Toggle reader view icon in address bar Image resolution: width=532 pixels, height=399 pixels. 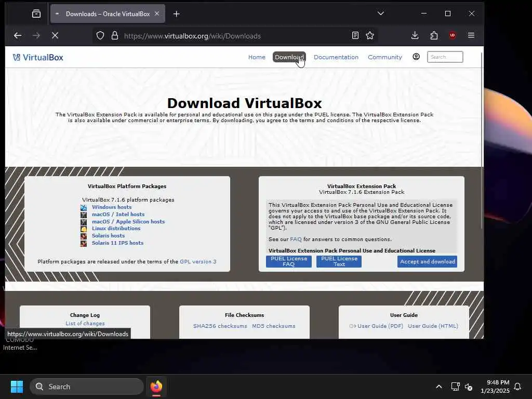coord(355,36)
